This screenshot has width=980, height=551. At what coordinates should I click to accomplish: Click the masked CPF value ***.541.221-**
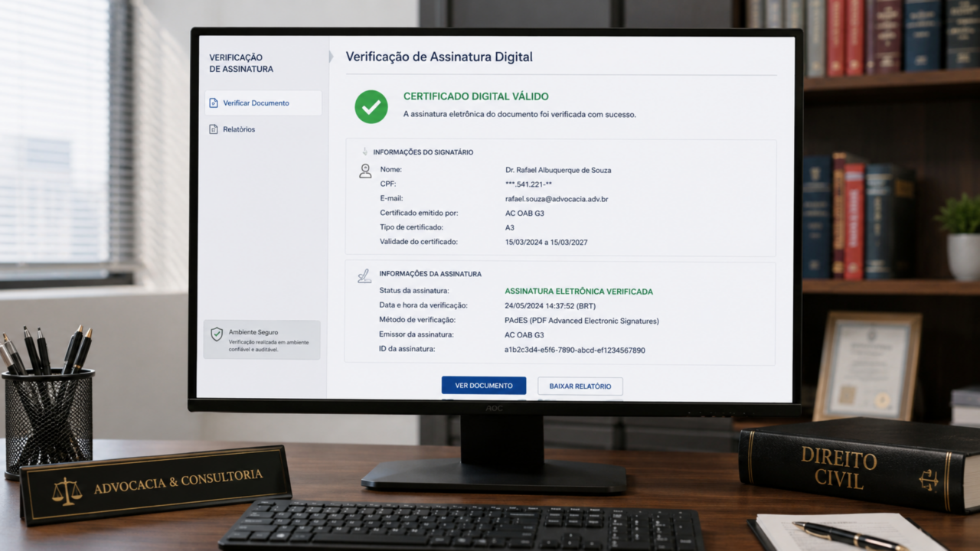(528, 184)
